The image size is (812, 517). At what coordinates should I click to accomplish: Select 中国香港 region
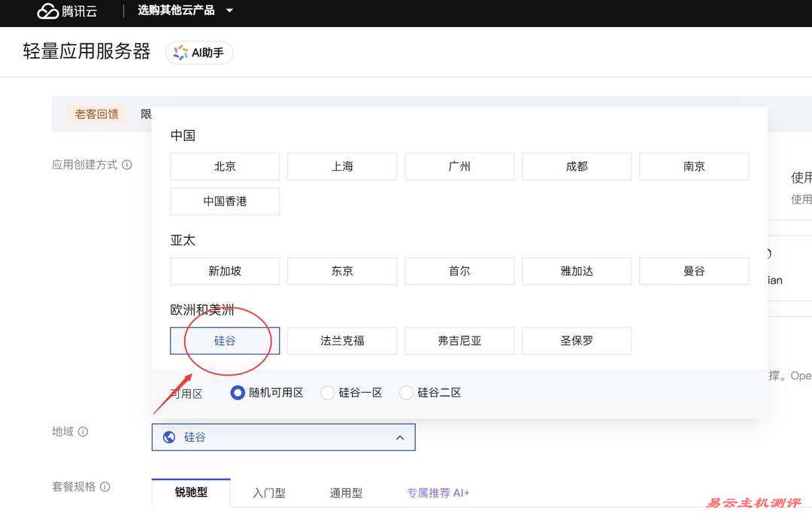click(x=225, y=201)
